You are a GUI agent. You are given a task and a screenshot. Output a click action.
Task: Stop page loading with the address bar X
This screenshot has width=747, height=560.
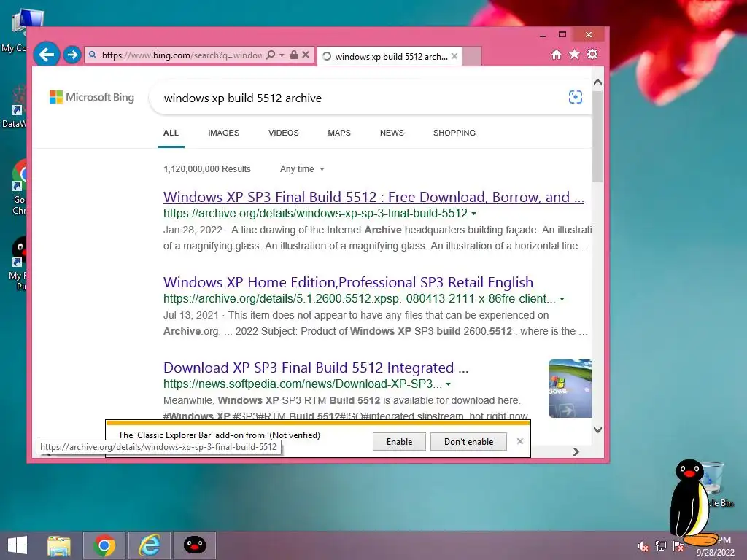click(306, 55)
